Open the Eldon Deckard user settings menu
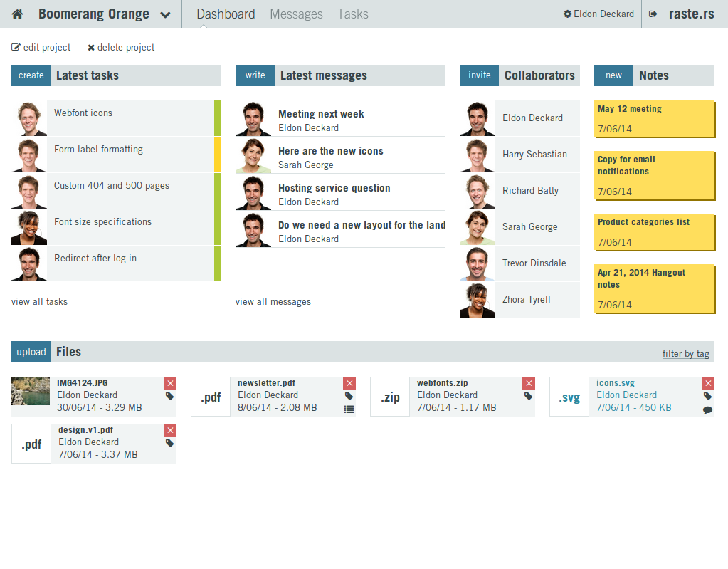 click(598, 14)
